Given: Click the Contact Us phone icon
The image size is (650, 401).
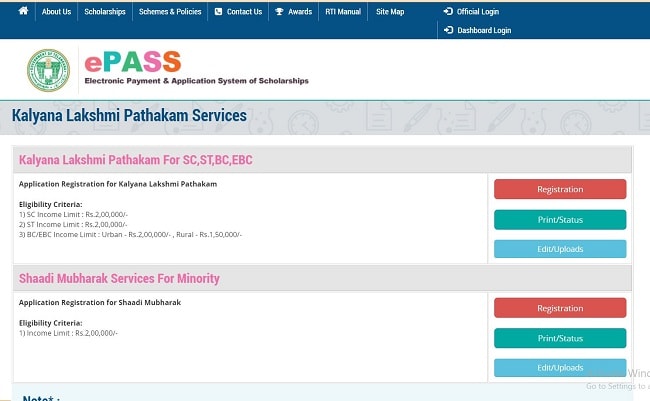Looking at the screenshot, I should coord(218,12).
